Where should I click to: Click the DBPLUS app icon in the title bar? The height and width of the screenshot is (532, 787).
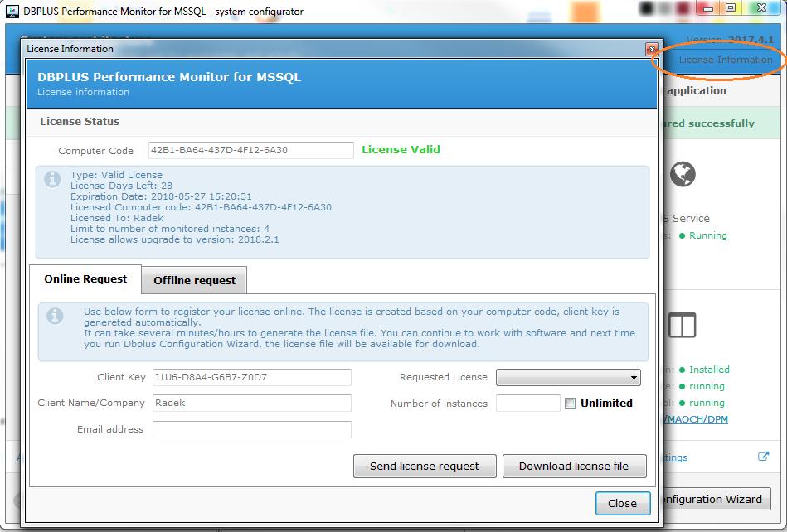12,11
